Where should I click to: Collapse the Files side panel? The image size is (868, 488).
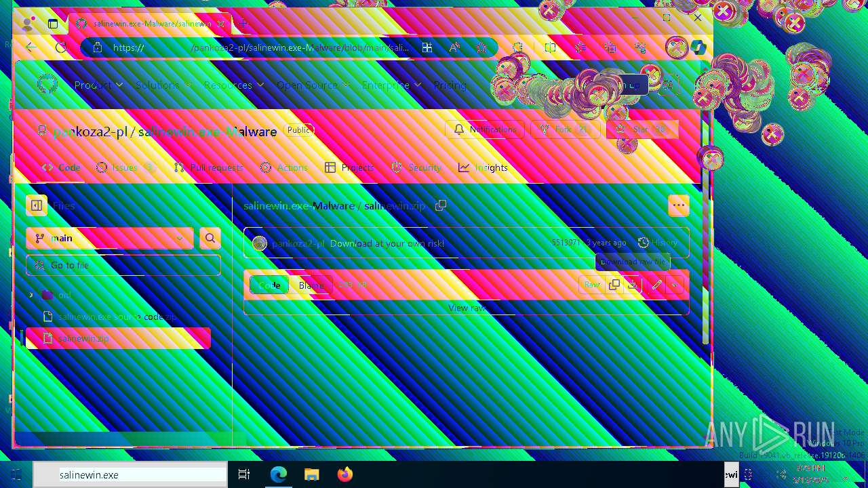[x=37, y=205]
